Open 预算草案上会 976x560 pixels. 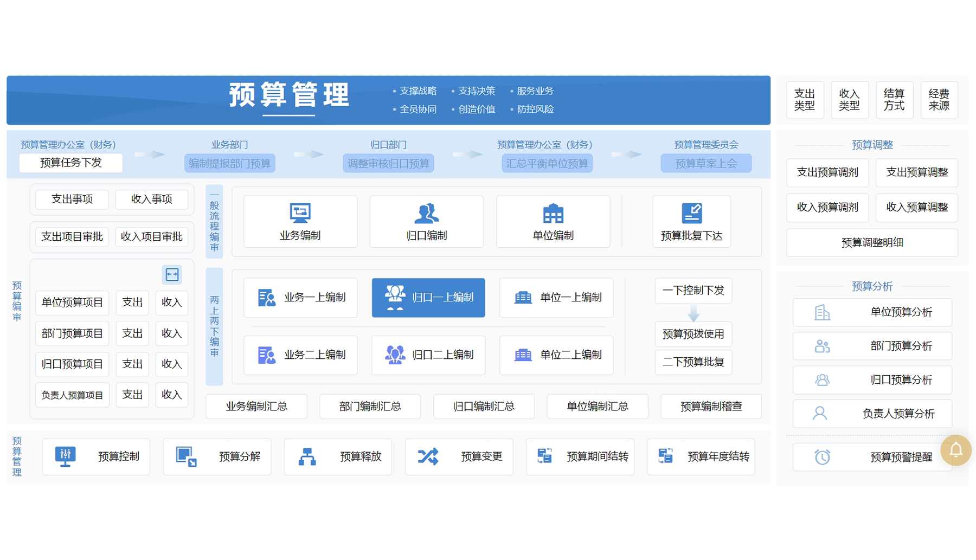pos(706,163)
